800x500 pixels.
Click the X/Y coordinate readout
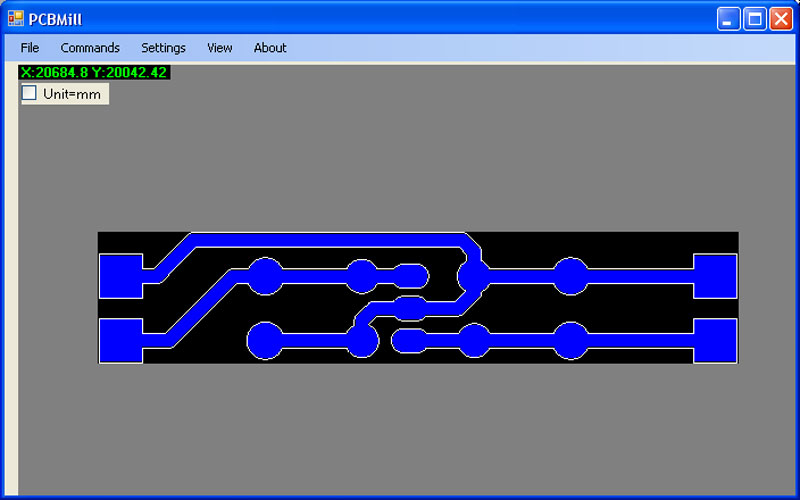tap(94, 72)
